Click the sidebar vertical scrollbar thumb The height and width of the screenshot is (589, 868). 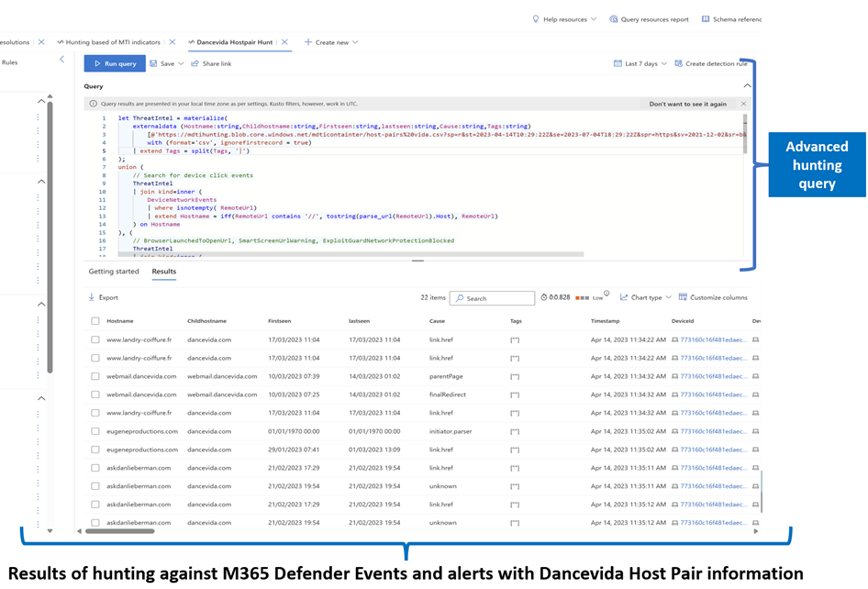(50, 237)
